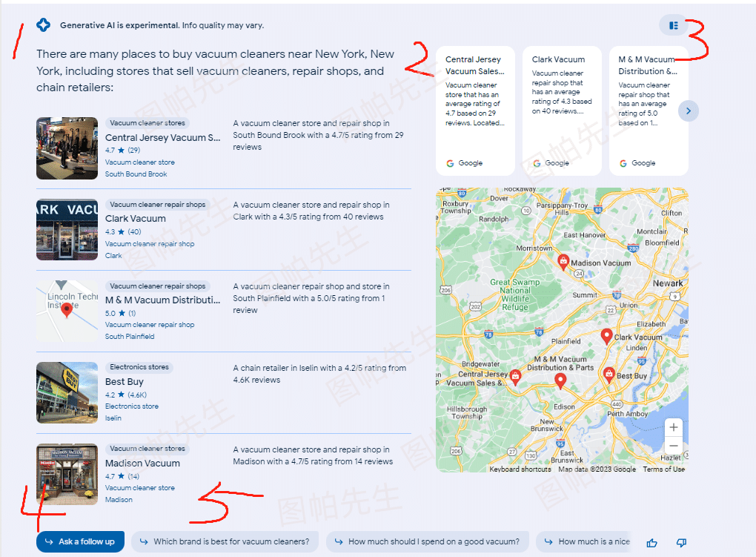Click the thumbs down feedback icon
Screen dimensions: 756x557
681,543
